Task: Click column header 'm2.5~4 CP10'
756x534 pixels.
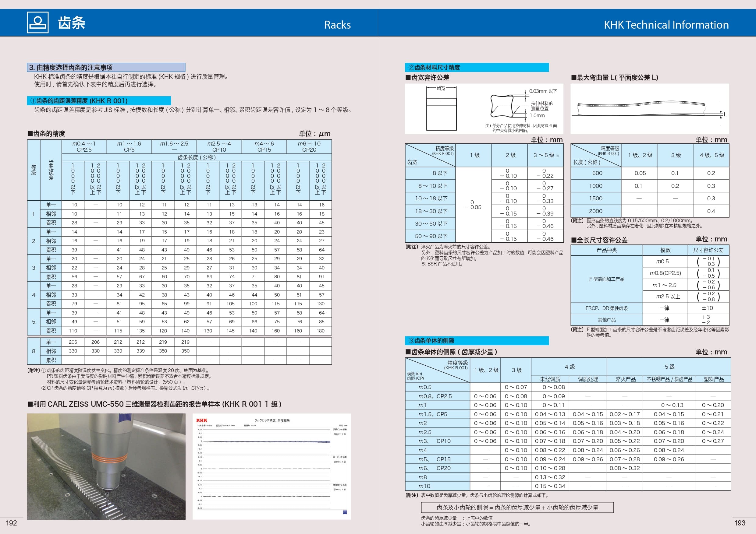Action: [219, 146]
